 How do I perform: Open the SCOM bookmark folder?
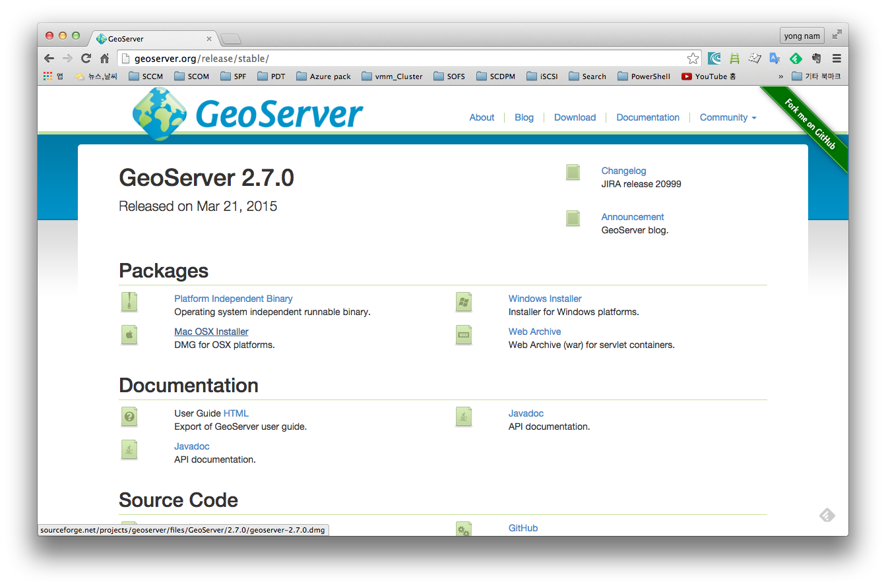192,76
